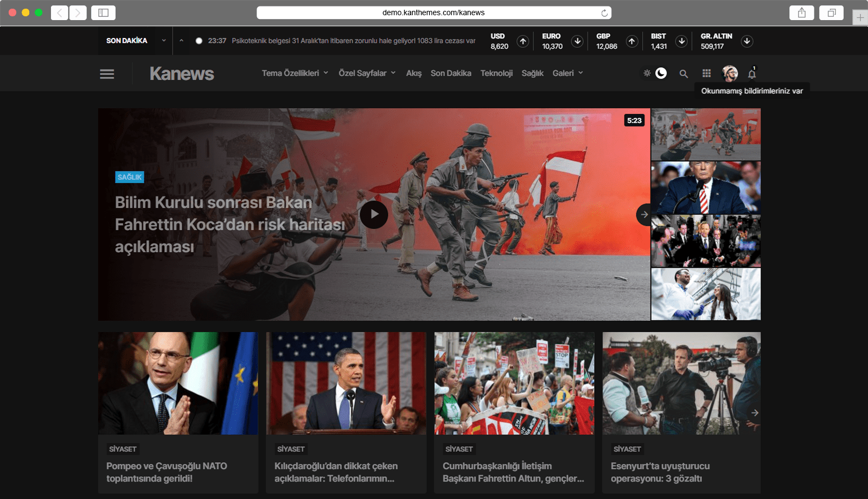The height and width of the screenshot is (499, 868).
Task: Open the Teknoloji menu item
Action: (x=496, y=73)
